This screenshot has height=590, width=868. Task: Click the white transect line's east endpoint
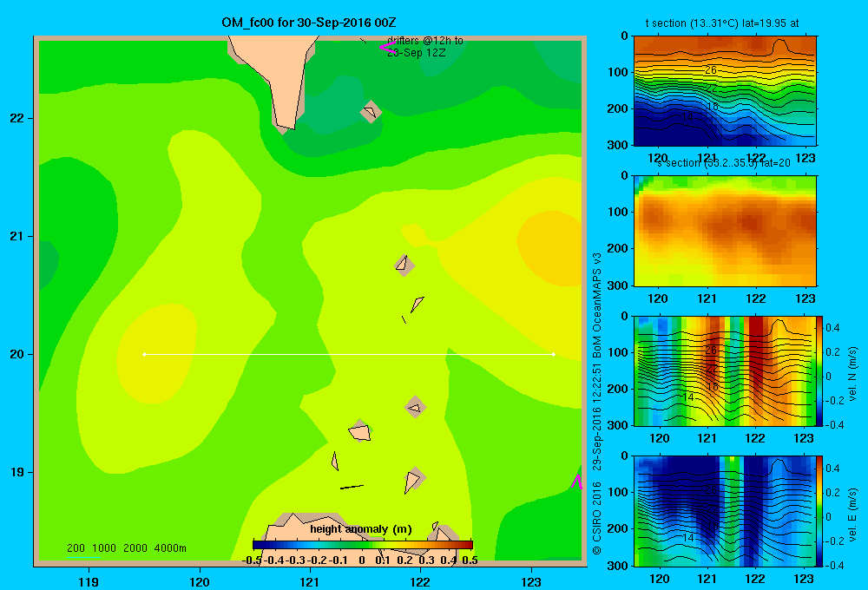coord(553,354)
